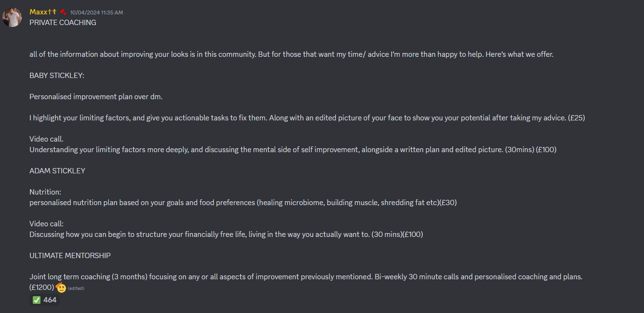Open Maxx's profile avatar picture
Screen dimensions: 644x313
tap(12, 17)
